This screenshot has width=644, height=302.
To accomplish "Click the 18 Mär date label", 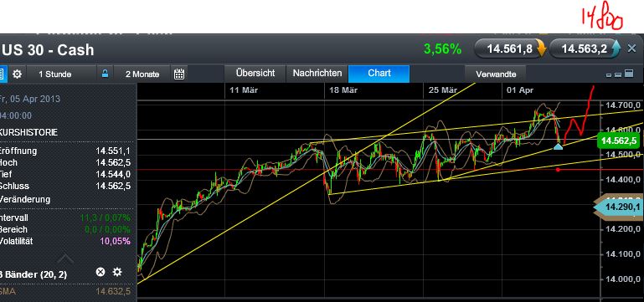I will 343,90.
